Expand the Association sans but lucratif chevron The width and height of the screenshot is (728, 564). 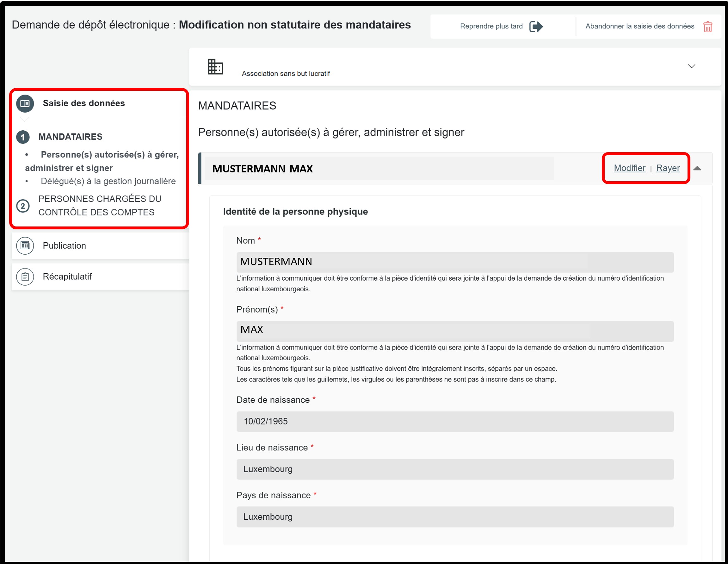pos(691,66)
